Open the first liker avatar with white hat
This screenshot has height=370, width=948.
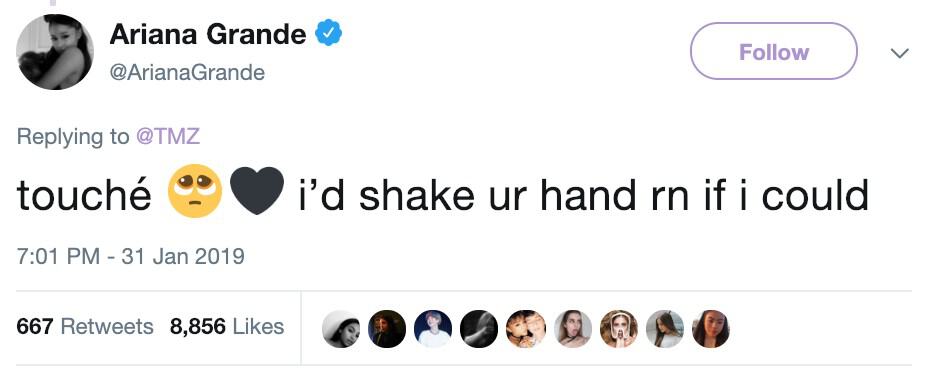[x=340, y=329]
